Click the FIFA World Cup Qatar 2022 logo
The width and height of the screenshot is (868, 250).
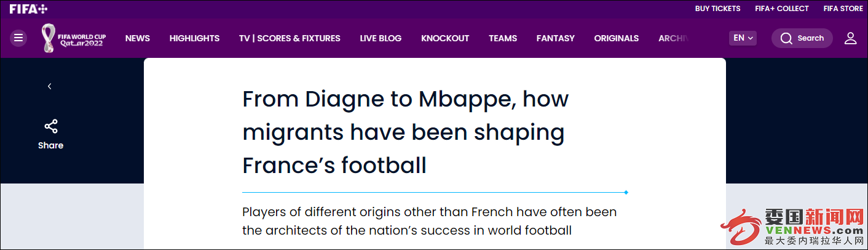(x=74, y=38)
